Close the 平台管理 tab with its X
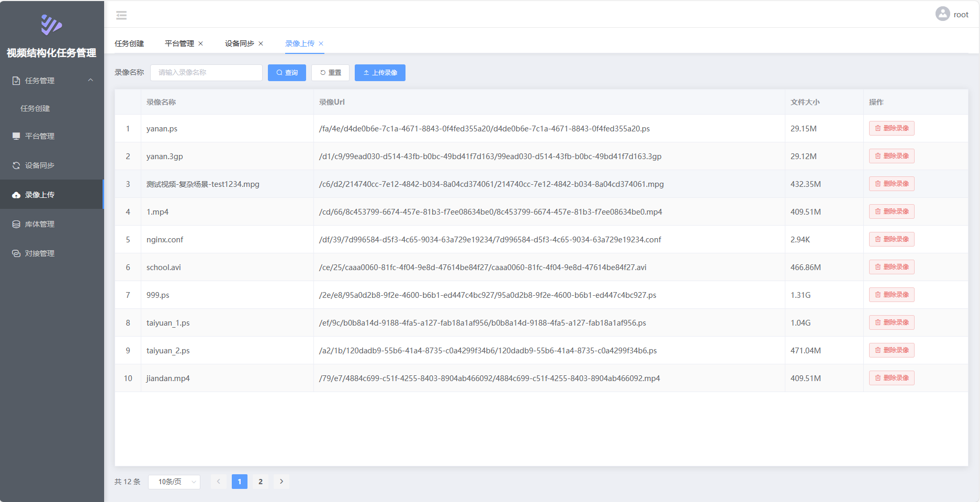Screen dimensions: 980x502 pyautogui.click(x=200, y=43)
